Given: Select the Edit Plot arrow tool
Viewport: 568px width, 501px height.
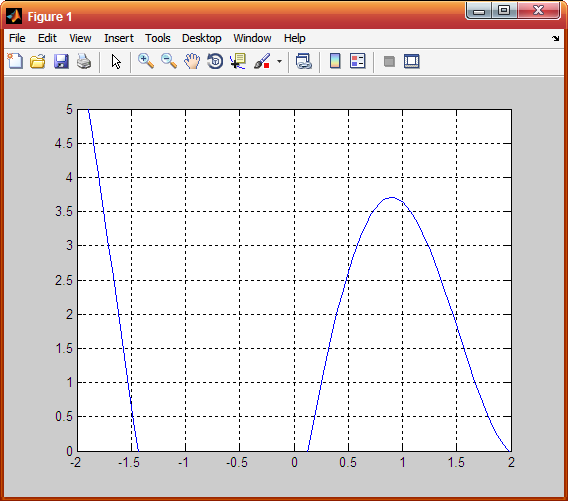Looking at the screenshot, I should (x=116, y=61).
